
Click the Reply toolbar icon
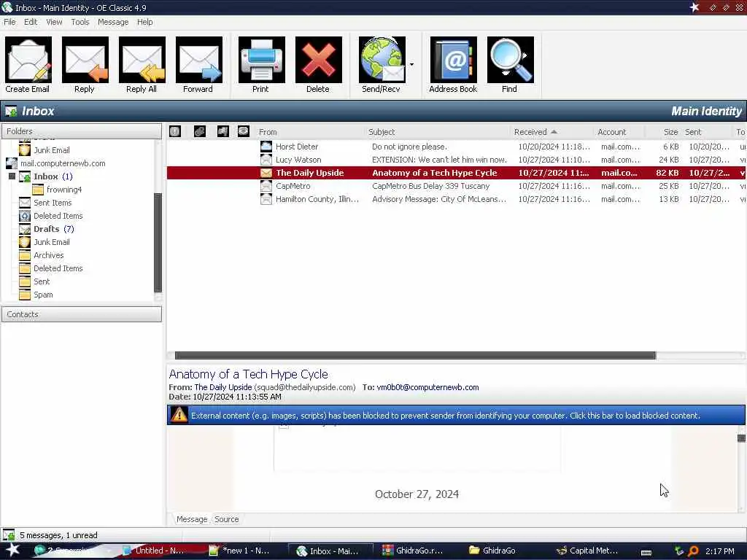(x=85, y=60)
